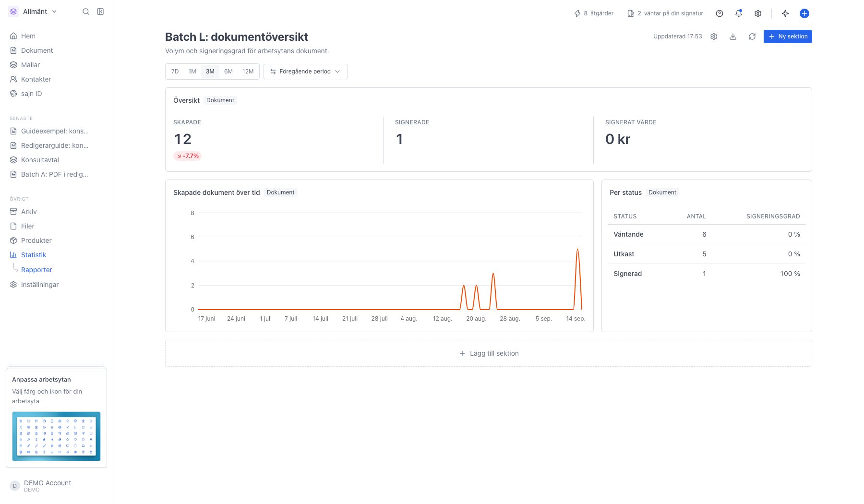Open recent Redigerarguide document
Image resolution: width=864 pixels, height=504 pixels.
coord(56,145)
